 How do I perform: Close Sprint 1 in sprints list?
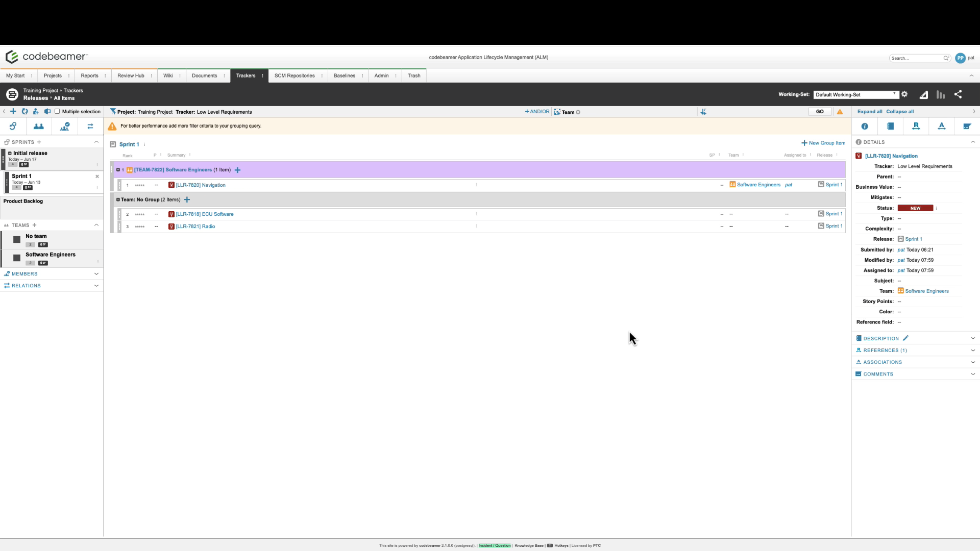97,177
